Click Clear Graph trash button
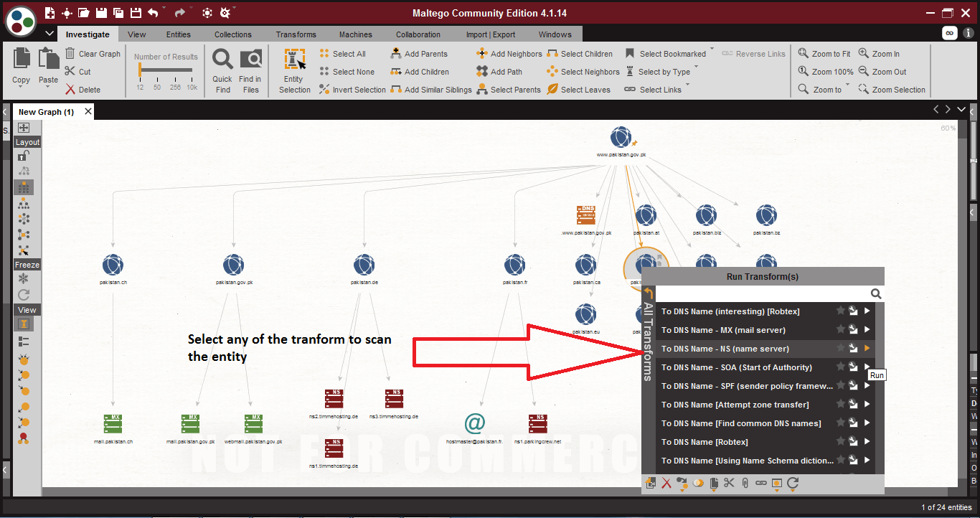 93,54
